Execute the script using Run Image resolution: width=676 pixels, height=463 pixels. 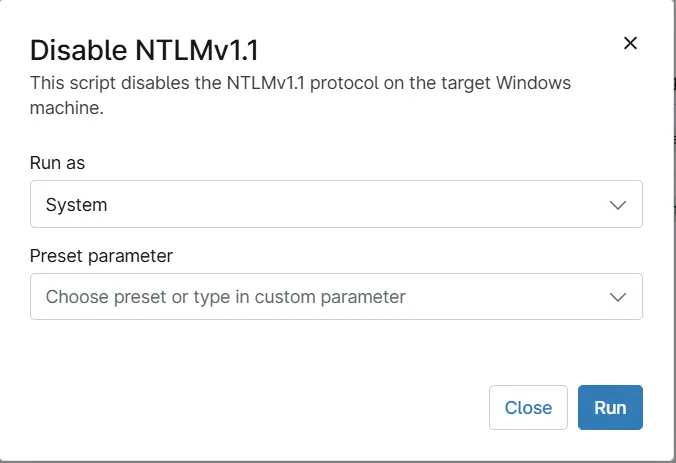click(610, 408)
